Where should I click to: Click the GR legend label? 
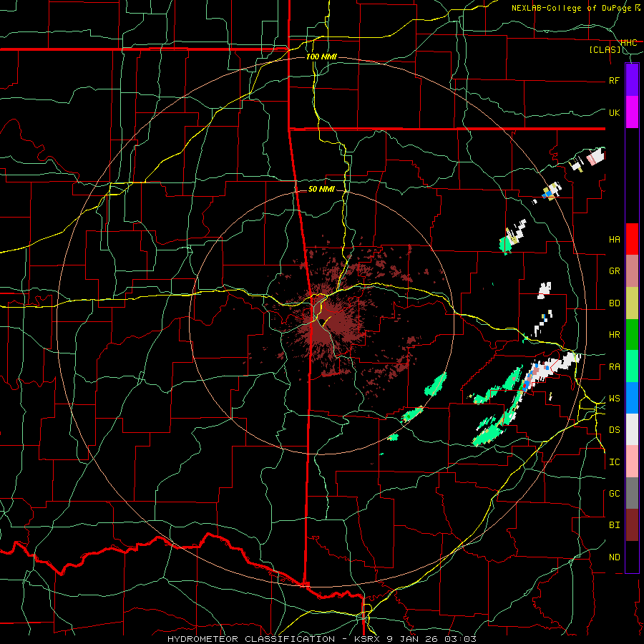pyautogui.click(x=614, y=271)
